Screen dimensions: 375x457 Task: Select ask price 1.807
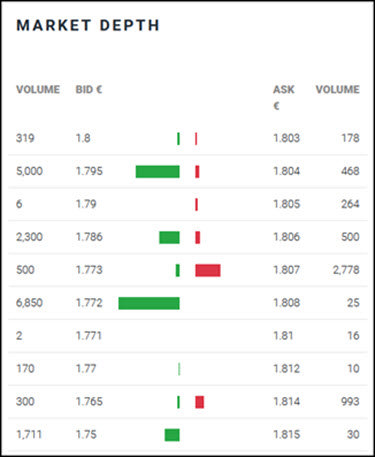coord(287,270)
